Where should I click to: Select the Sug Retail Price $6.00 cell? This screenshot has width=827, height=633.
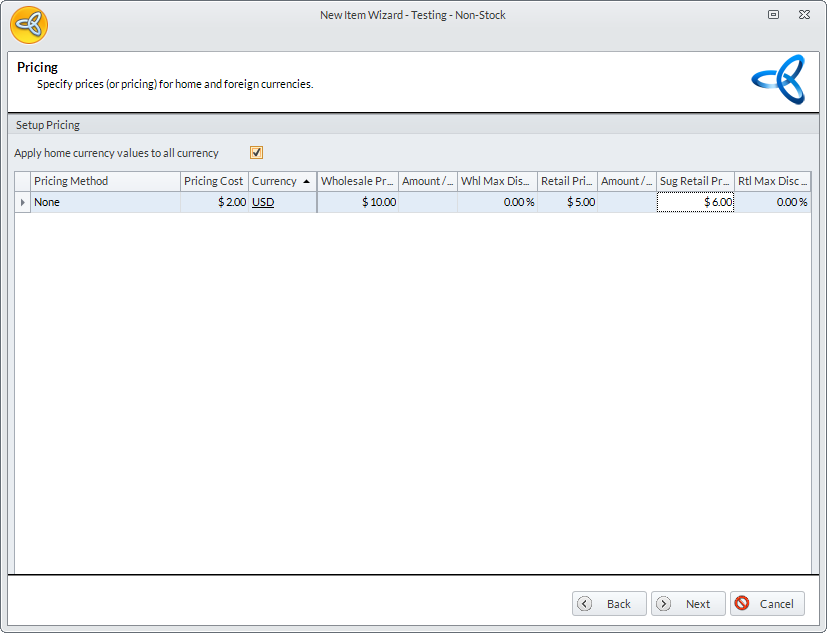695,202
